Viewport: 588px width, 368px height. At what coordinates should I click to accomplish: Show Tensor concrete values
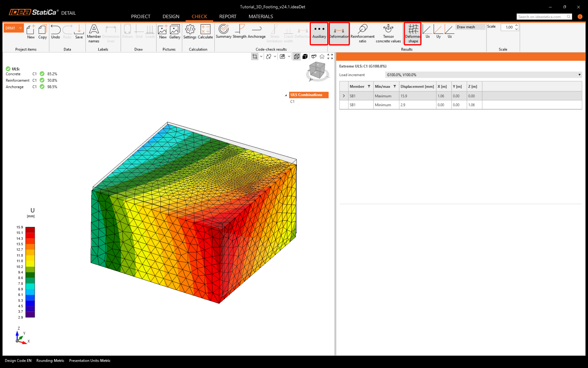388,34
